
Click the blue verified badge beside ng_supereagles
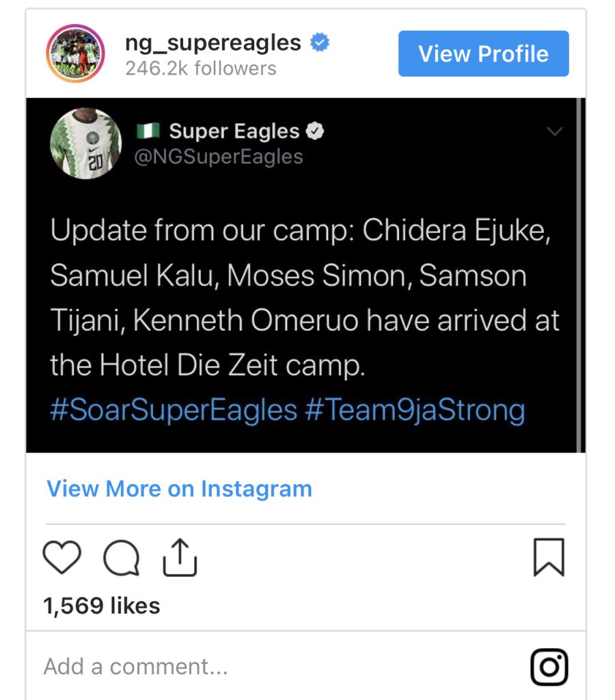320,43
